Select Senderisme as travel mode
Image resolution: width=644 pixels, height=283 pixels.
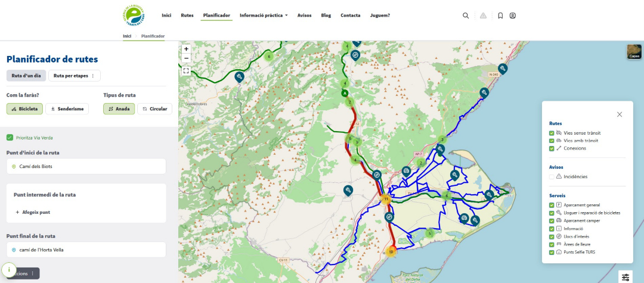[x=67, y=109]
